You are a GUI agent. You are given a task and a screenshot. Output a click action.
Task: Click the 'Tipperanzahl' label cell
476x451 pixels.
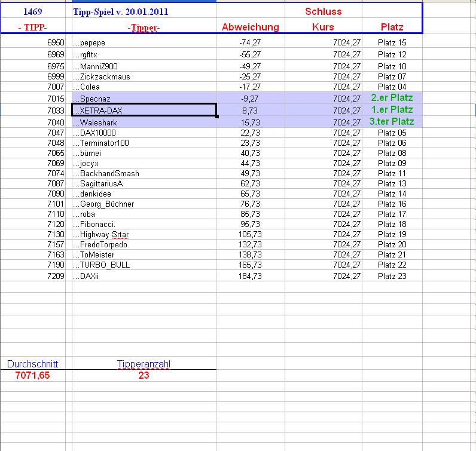[144, 364]
